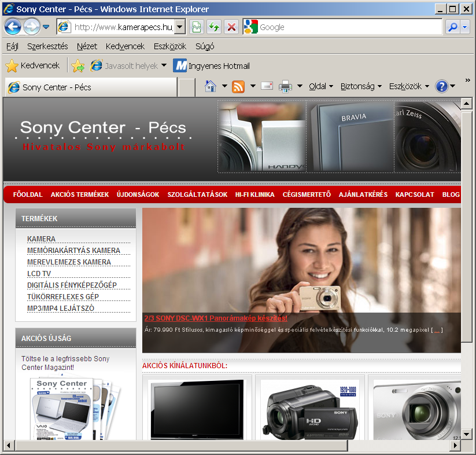Click the silver Sony digital camera thumbnail
The image size is (476, 455).
pos(417,410)
